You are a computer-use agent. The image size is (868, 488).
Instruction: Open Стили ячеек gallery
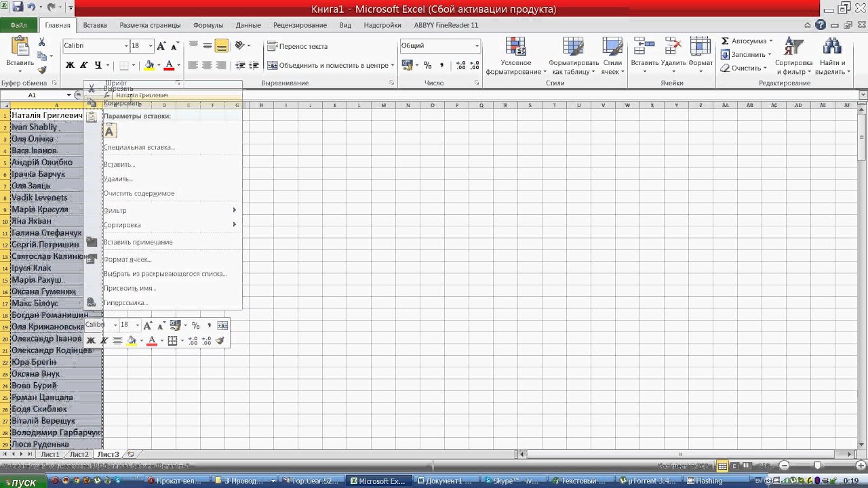(612, 56)
